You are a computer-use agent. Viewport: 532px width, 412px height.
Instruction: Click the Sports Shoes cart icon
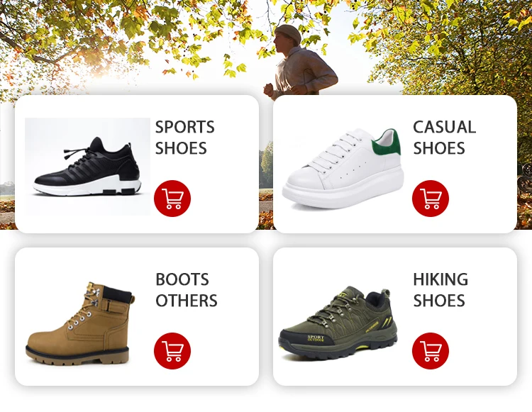point(172,199)
